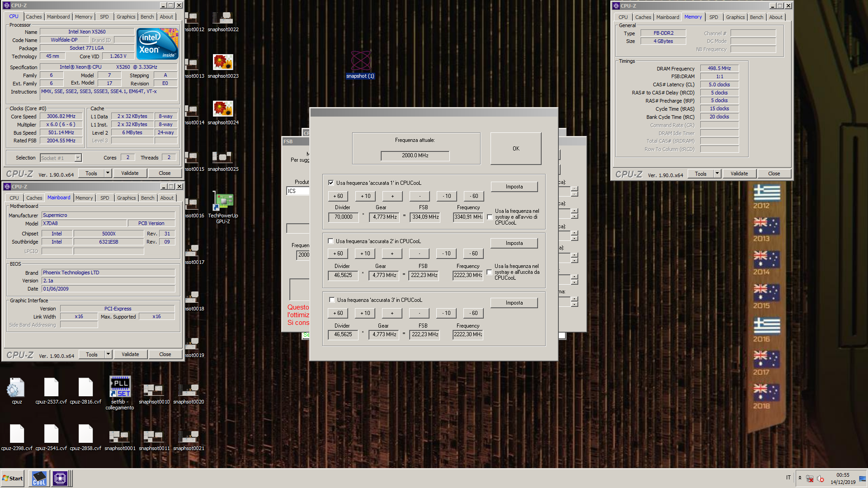Click CPUCool taskbar icon
Screen dimensions: 868x488
[x=39, y=478]
